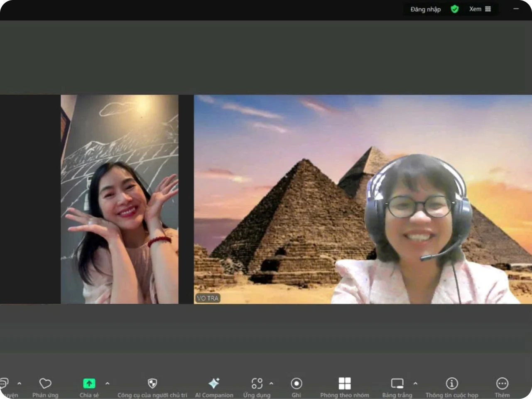
Task: Click the green Chia sẻ share screen icon
Action: [x=89, y=384]
